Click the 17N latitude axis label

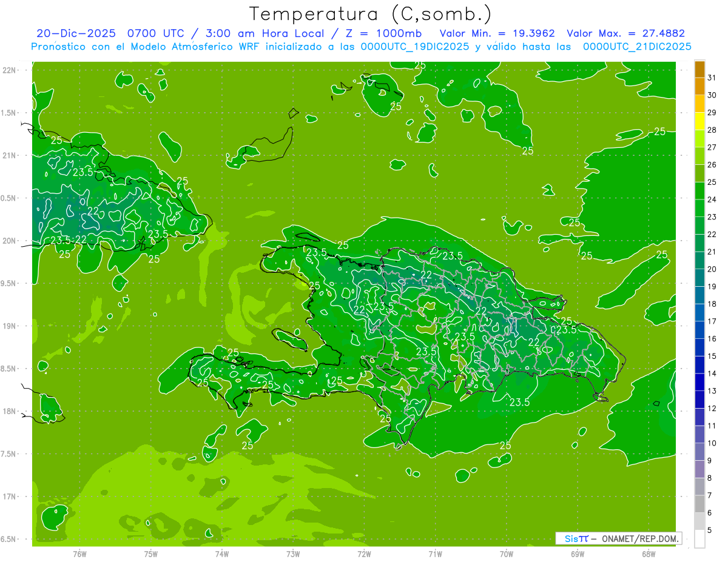coord(9,497)
